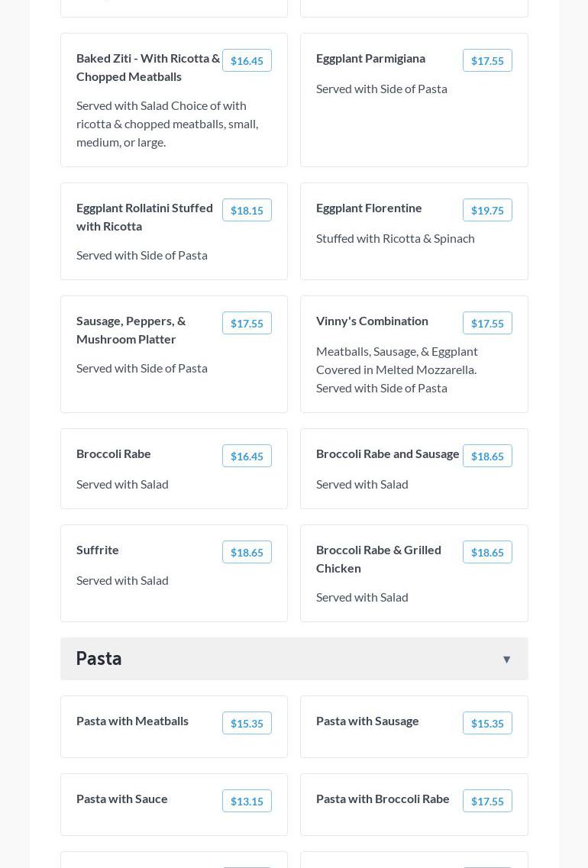This screenshot has height=868, width=588.
Task: Select the Vinny's Combination $17.55 price button
Action: 487,324
